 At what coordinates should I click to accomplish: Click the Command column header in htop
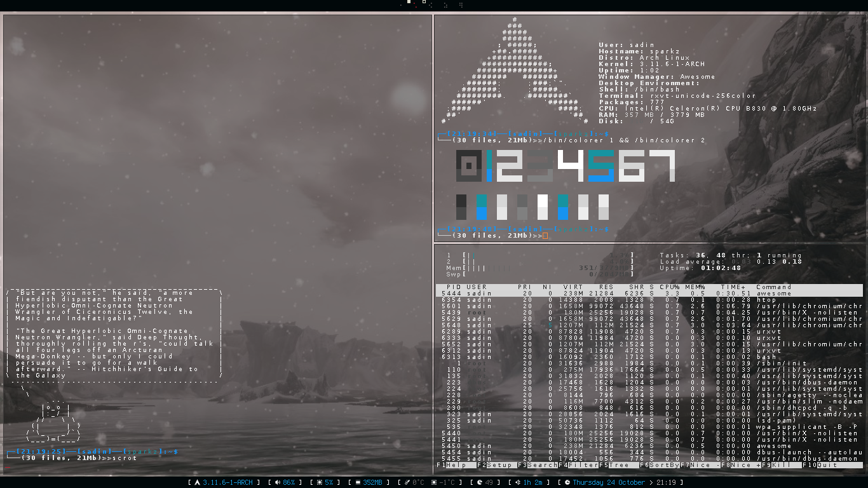774,287
